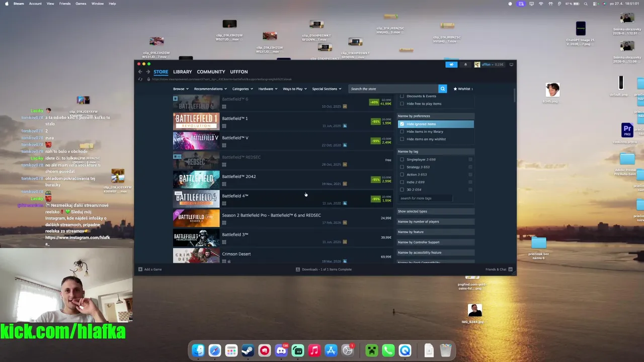644x362 pixels.
Task: Open the Battlefield 2042 search result
Action: pyautogui.click(x=283, y=180)
